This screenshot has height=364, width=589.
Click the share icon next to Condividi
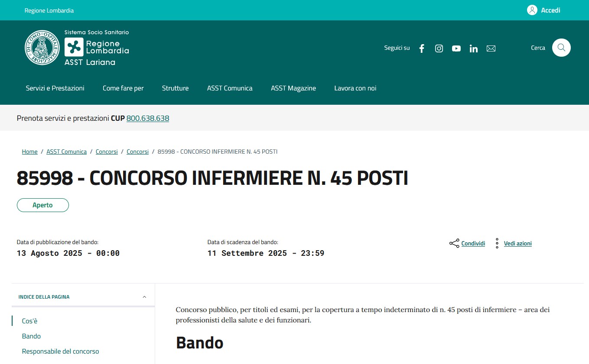click(x=454, y=243)
